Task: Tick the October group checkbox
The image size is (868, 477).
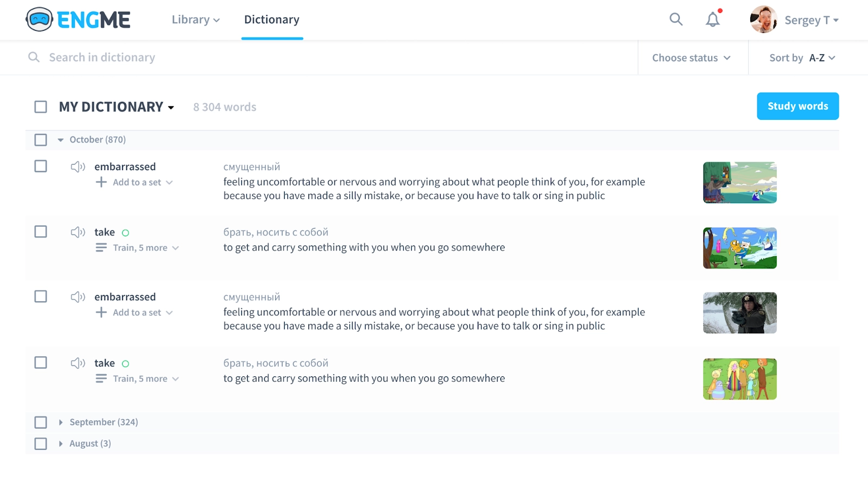Action: pos(41,140)
